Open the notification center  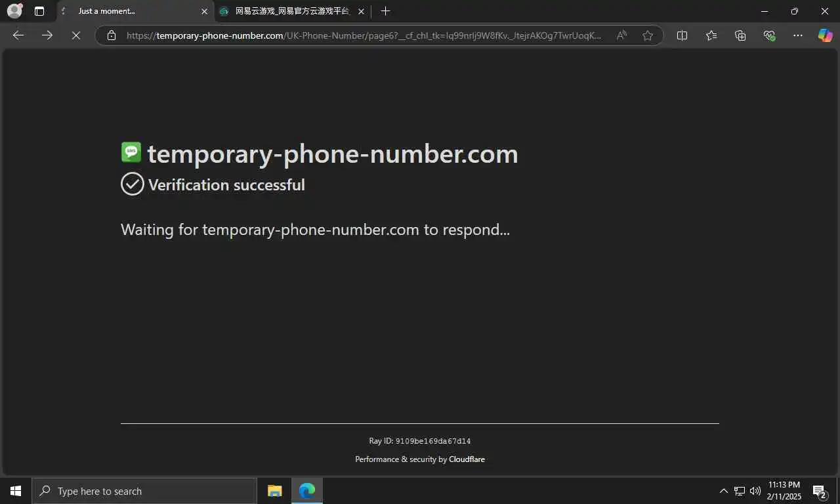(x=820, y=491)
